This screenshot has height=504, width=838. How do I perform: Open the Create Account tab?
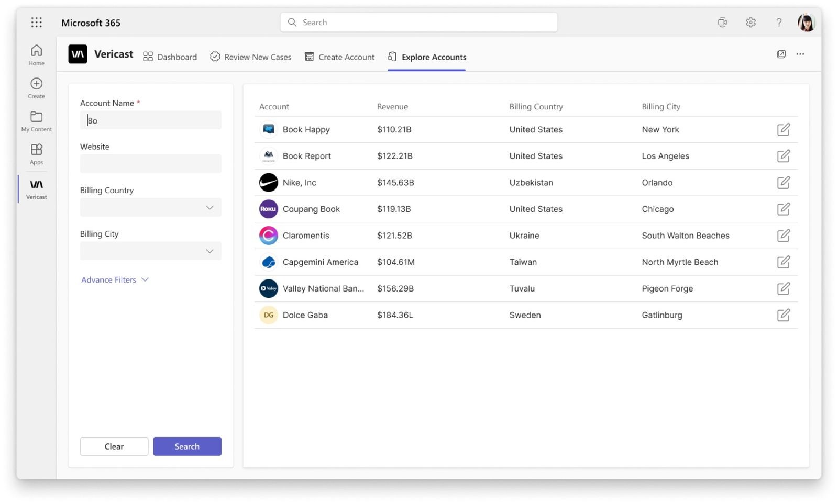(x=339, y=57)
